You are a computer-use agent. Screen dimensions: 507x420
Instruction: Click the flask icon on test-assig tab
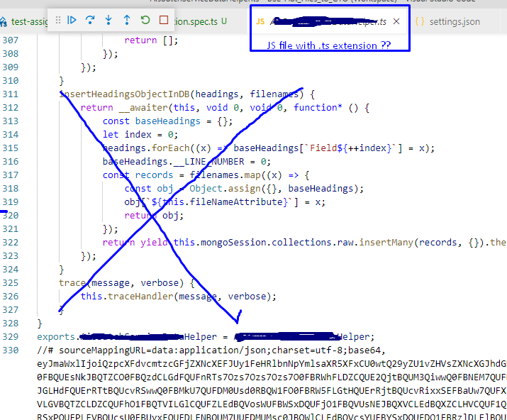click(4, 22)
